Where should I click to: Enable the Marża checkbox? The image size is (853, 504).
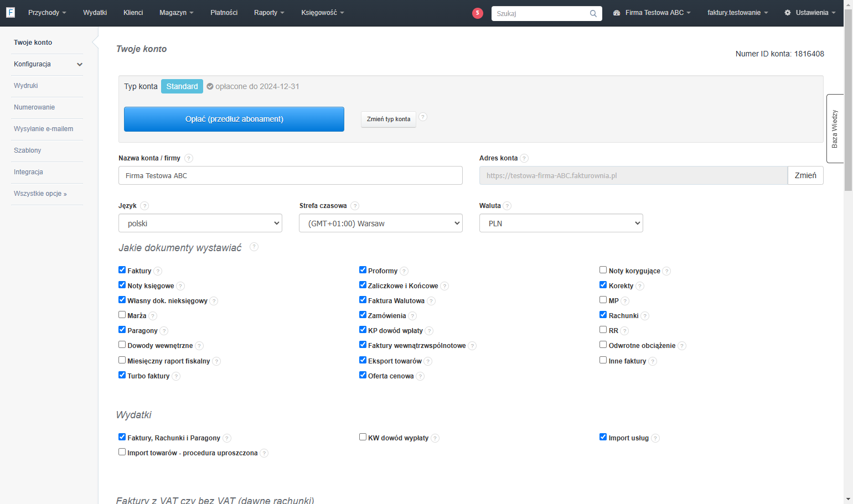122,315
